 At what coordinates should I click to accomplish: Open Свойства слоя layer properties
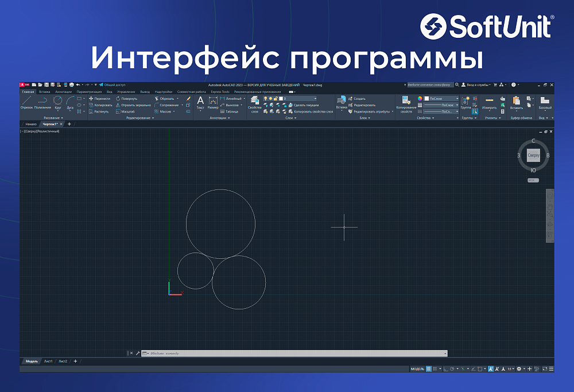click(x=254, y=104)
